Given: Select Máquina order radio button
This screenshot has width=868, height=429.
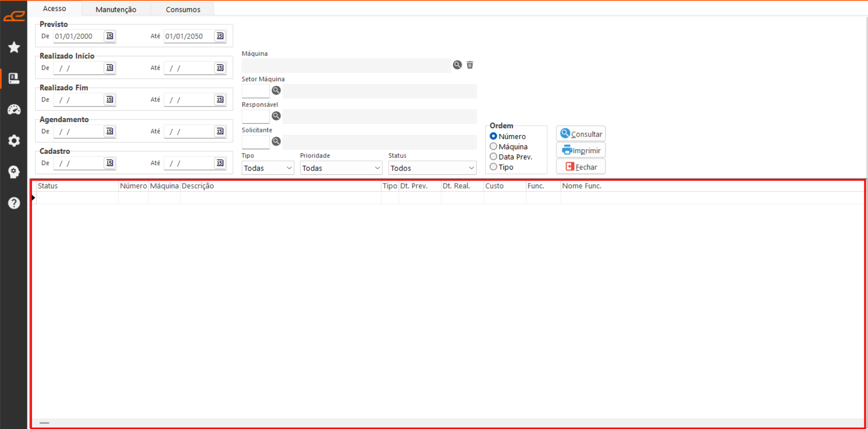Looking at the screenshot, I should [x=493, y=146].
